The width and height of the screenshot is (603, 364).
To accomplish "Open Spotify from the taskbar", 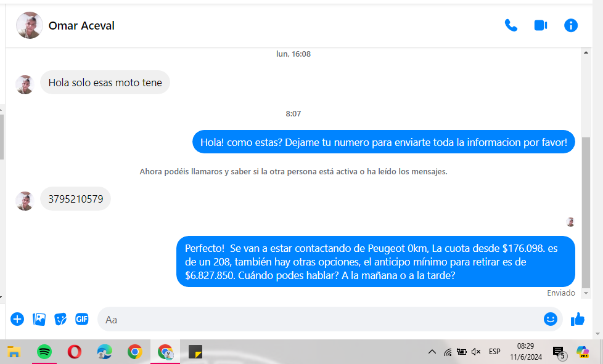I will coord(44,352).
